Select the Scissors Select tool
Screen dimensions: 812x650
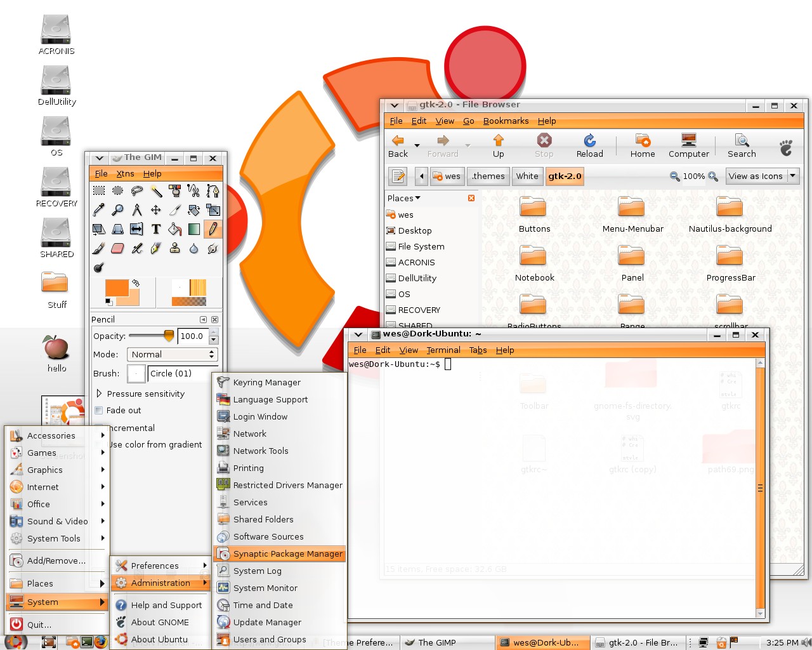194,190
